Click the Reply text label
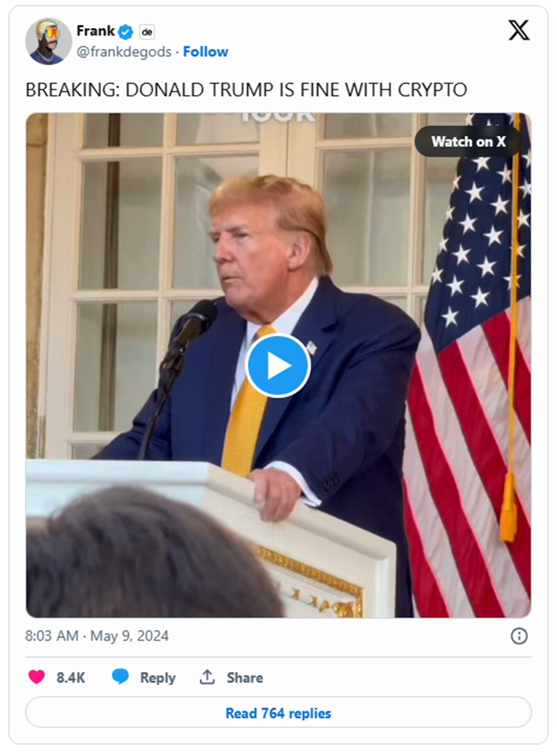The height and width of the screenshot is (756, 557). click(x=158, y=678)
